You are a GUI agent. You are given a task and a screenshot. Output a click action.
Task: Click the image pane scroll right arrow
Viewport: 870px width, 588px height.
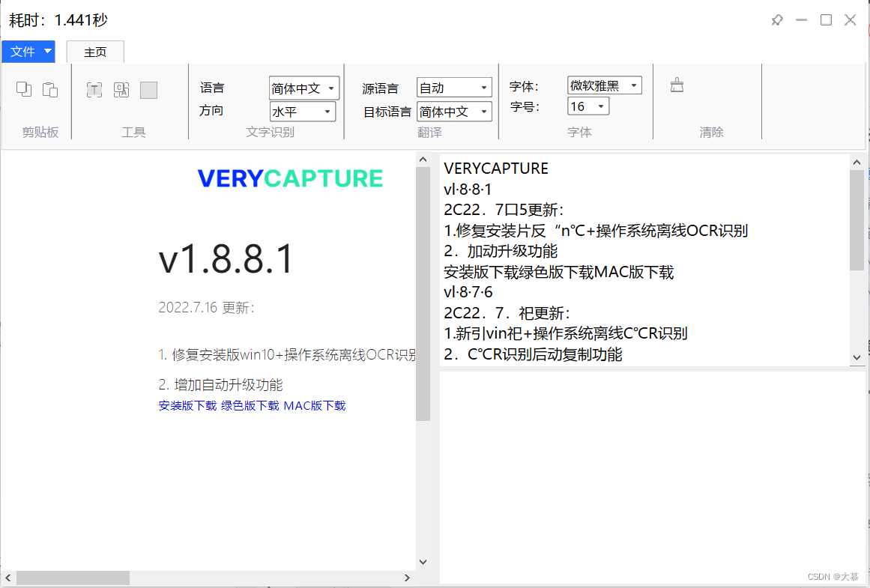point(407,578)
